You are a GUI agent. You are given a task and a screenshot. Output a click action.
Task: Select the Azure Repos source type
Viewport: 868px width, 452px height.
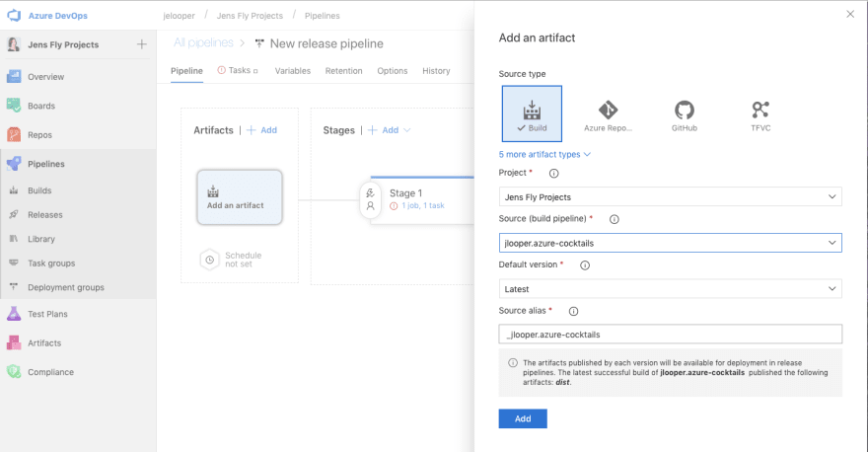point(608,115)
